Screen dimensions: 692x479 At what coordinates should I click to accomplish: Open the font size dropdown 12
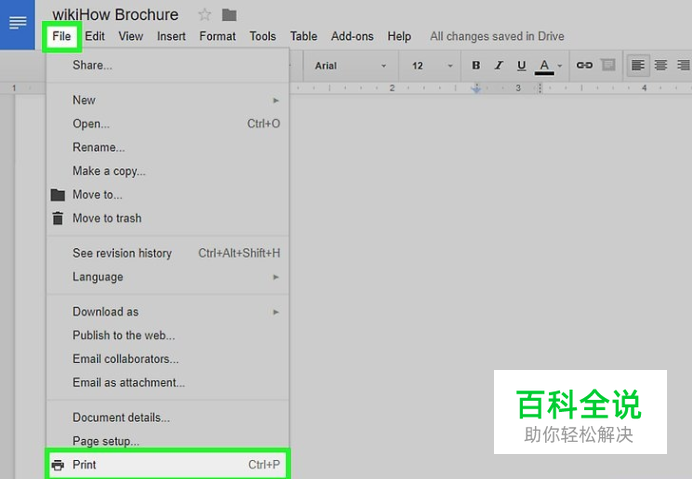pos(432,66)
